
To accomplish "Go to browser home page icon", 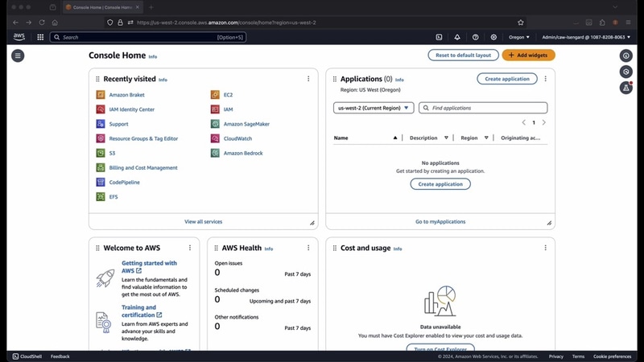I will (x=55, y=23).
